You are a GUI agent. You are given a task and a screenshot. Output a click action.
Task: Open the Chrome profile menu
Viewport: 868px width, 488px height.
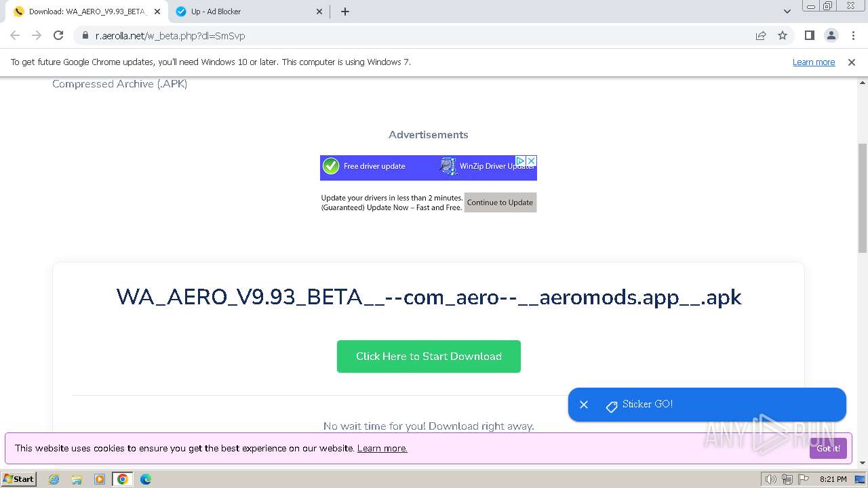(x=831, y=35)
